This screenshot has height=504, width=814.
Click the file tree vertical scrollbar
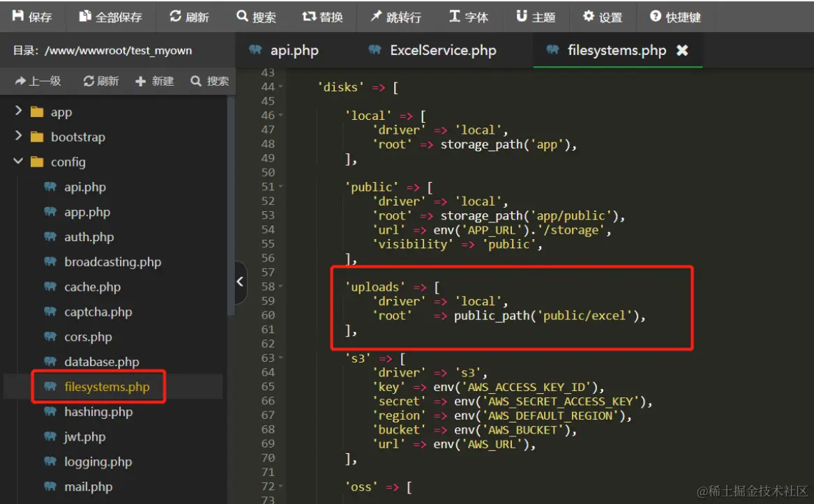pos(231,205)
